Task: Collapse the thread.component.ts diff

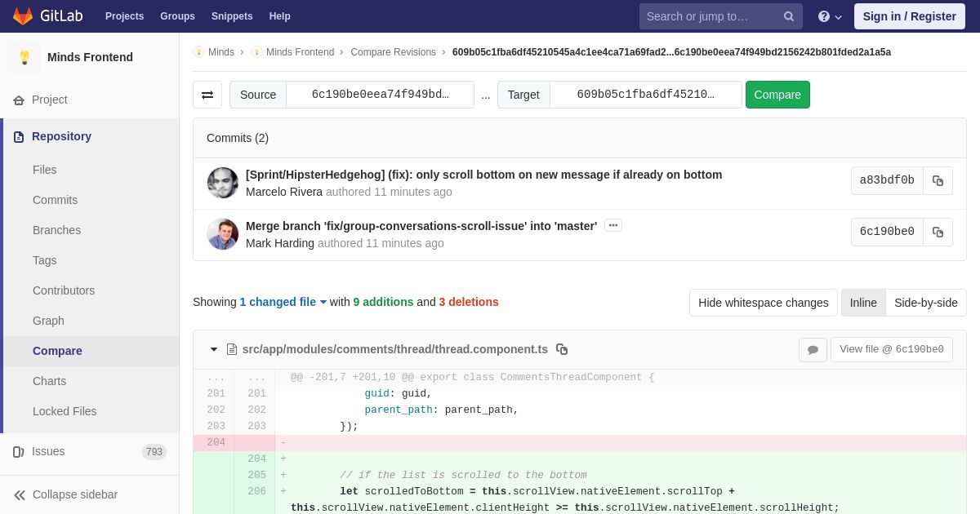Action: point(214,349)
